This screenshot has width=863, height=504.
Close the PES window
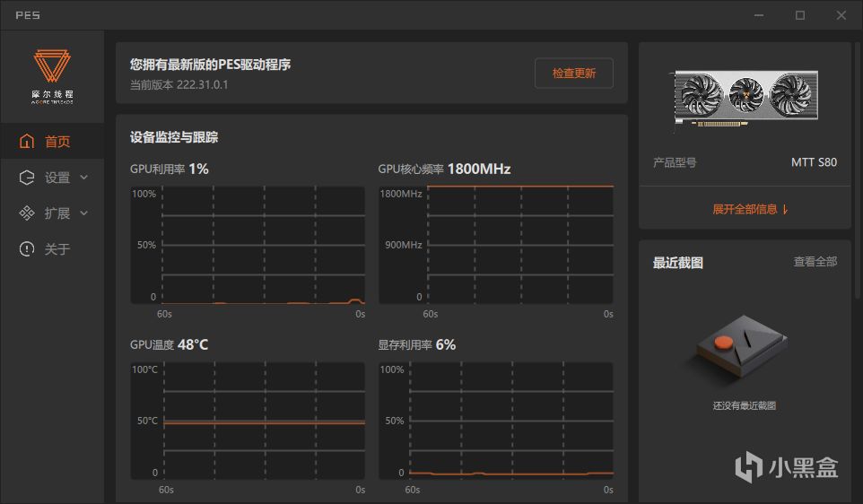841,15
